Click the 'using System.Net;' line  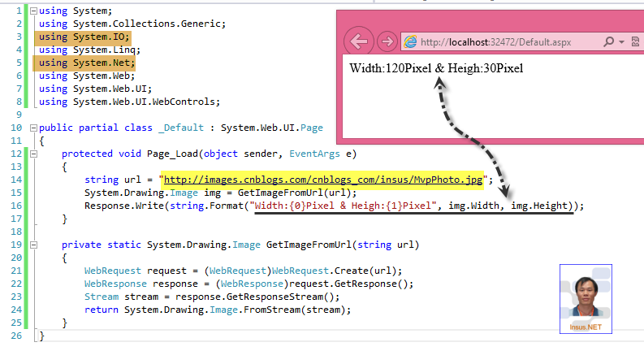[x=87, y=63]
